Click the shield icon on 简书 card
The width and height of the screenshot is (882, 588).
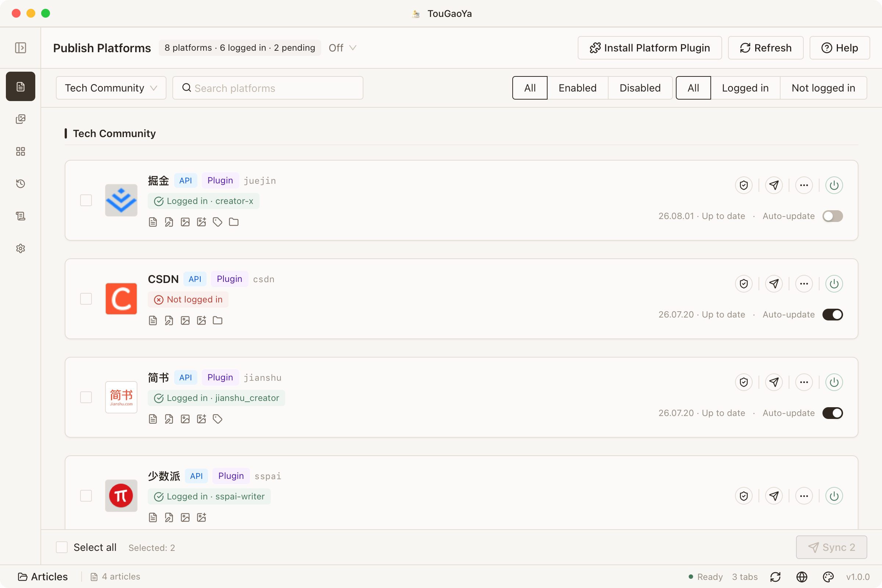tap(743, 382)
